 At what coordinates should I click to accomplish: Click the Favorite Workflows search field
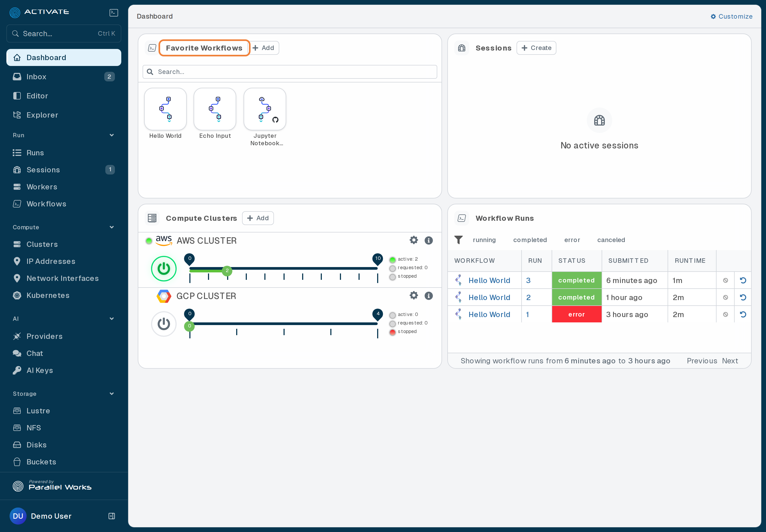coord(290,72)
